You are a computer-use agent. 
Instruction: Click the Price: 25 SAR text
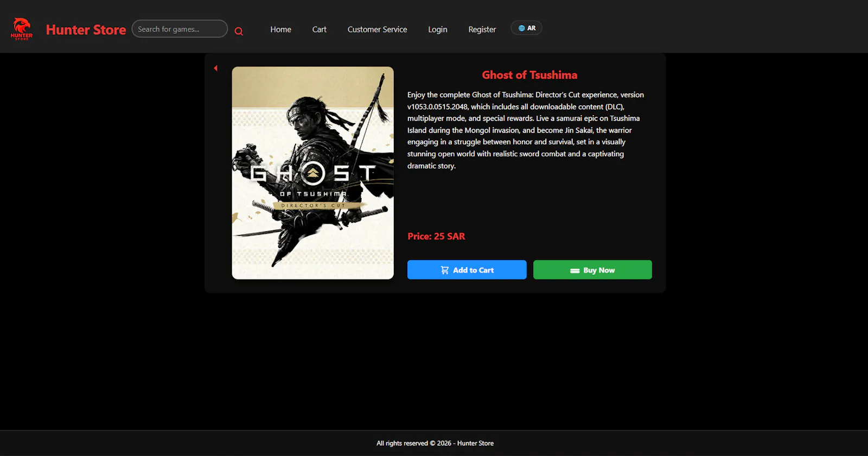click(436, 236)
